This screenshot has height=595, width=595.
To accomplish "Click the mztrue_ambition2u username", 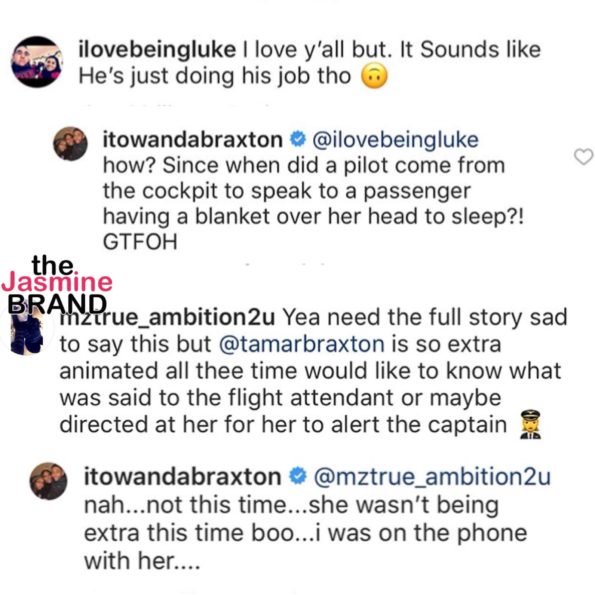I will click(167, 318).
